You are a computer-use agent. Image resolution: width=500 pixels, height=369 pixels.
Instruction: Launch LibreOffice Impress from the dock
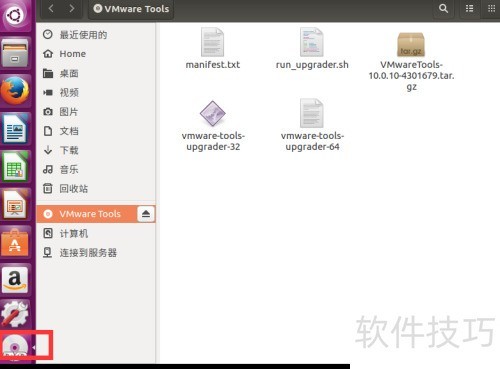tap(15, 204)
